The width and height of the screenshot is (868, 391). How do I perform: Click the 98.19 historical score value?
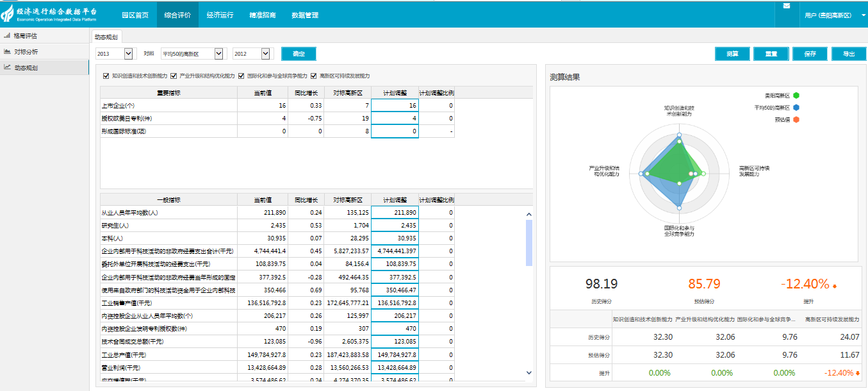point(602,284)
